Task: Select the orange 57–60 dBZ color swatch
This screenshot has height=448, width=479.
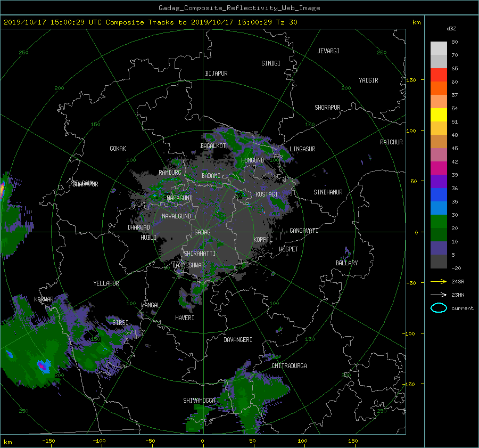Action: (439, 88)
